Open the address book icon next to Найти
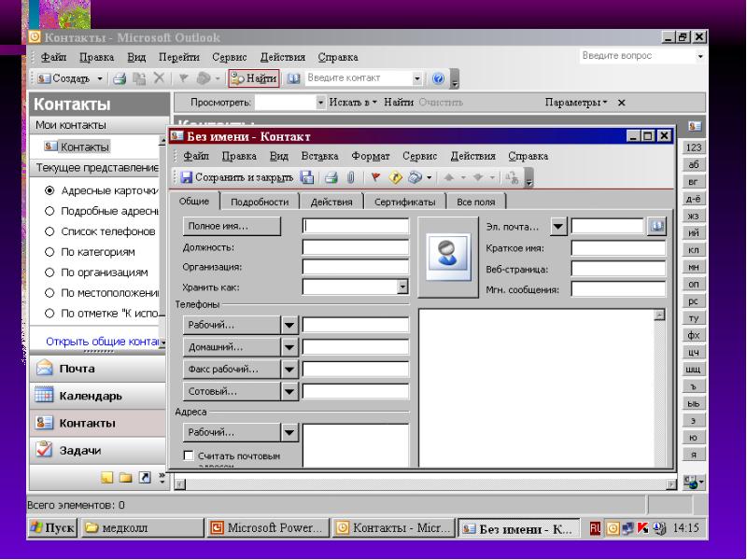747x560 pixels. pyautogui.click(x=294, y=78)
